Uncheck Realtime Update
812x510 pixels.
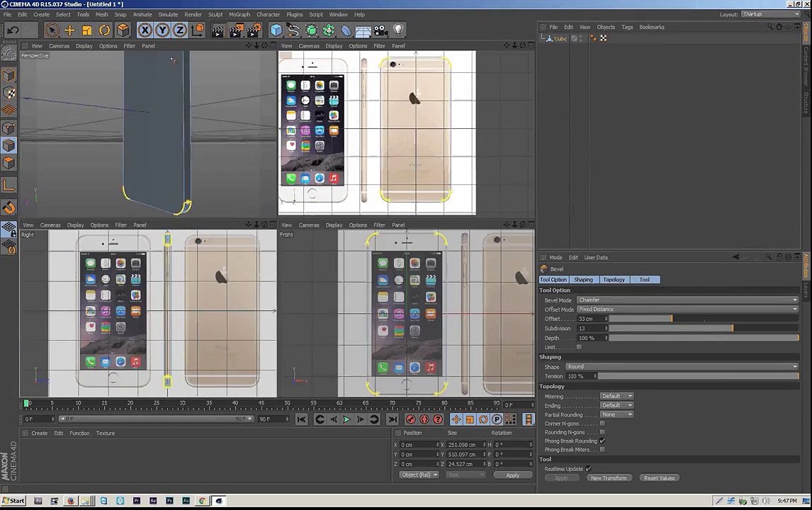pos(588,469)
